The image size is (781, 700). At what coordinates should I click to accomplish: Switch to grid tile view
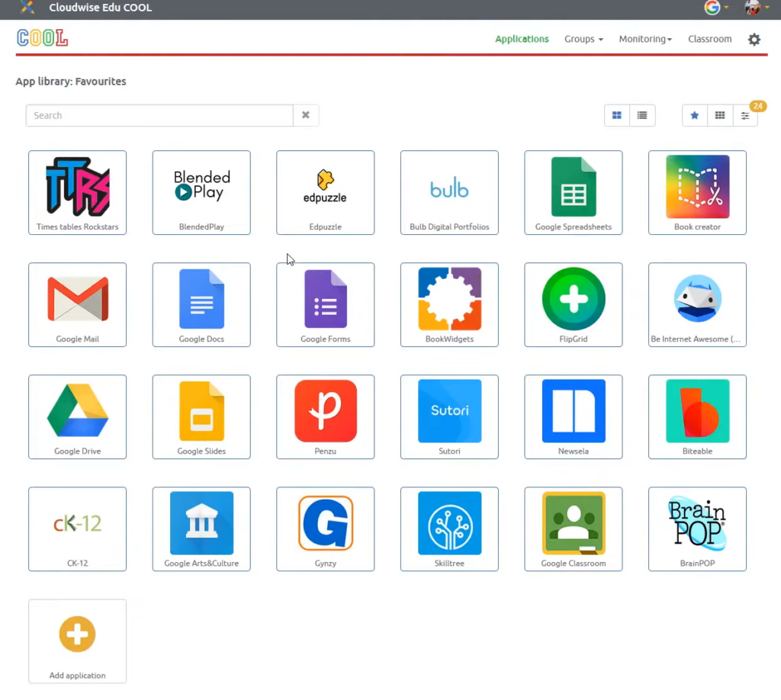[x=617, y=115]
